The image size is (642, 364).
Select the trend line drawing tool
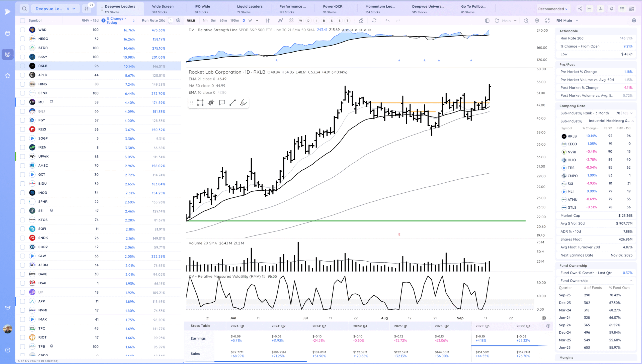[232, 103]
